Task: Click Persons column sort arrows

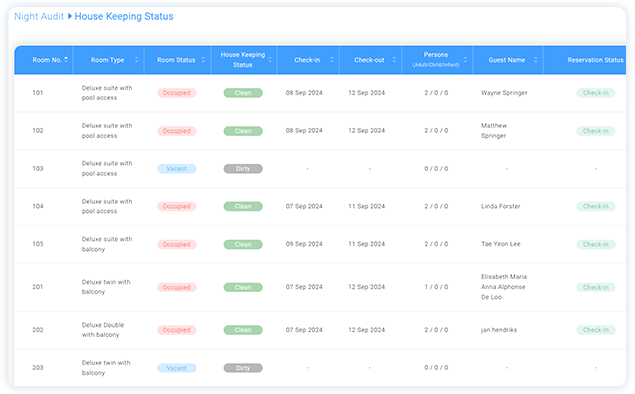Action: pyautogui.click(x=465, y=60)
